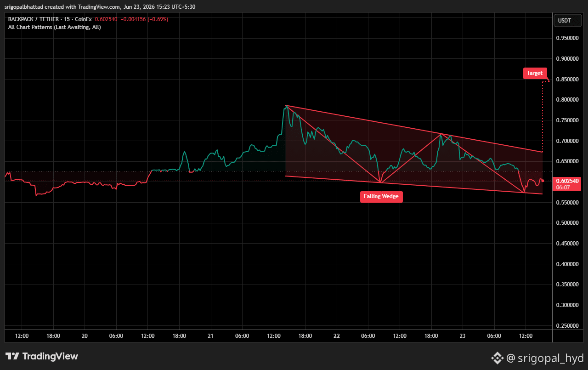This screenshot has height=370, width=588.
Task: Click the 0.450000 price axis label
Action: click(x=568, y=244)
